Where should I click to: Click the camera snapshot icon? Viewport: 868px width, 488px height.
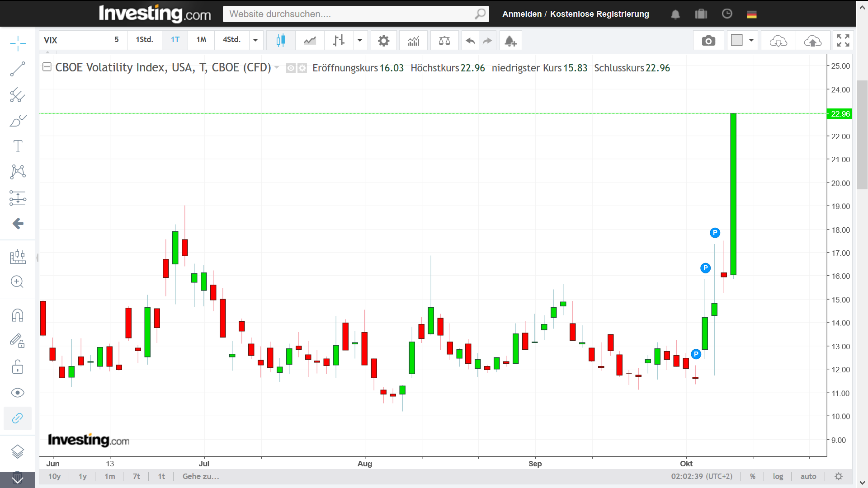[x=708, y=41]
